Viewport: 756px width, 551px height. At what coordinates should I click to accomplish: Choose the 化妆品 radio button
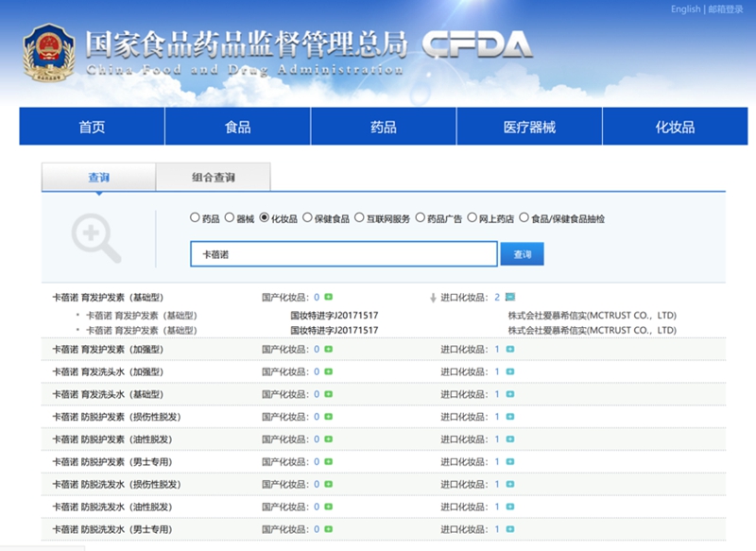point(265,218)
